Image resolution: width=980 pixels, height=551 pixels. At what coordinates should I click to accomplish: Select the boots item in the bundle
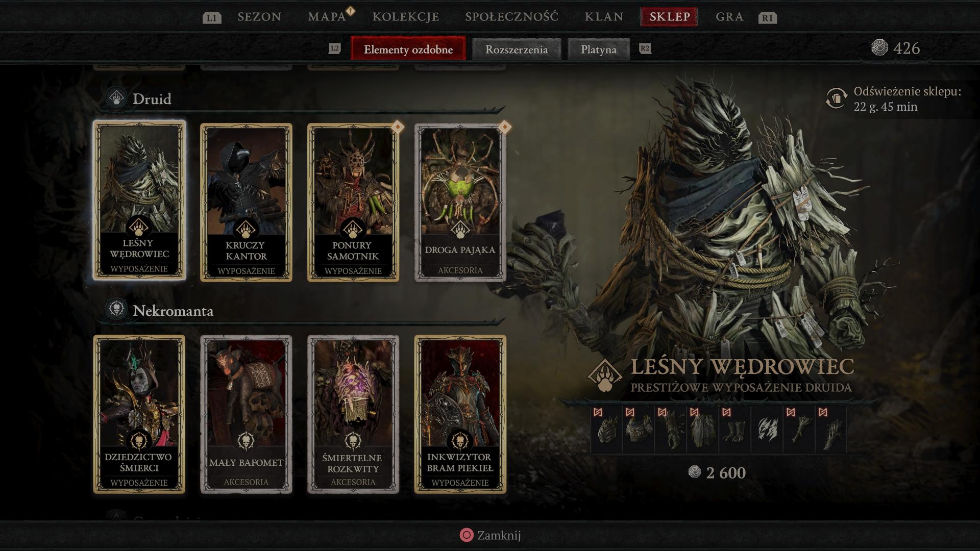(x=735, y=429)
